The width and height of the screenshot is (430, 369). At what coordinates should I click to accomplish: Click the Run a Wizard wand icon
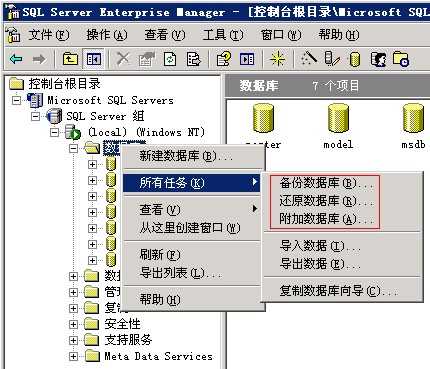(309, 59)
